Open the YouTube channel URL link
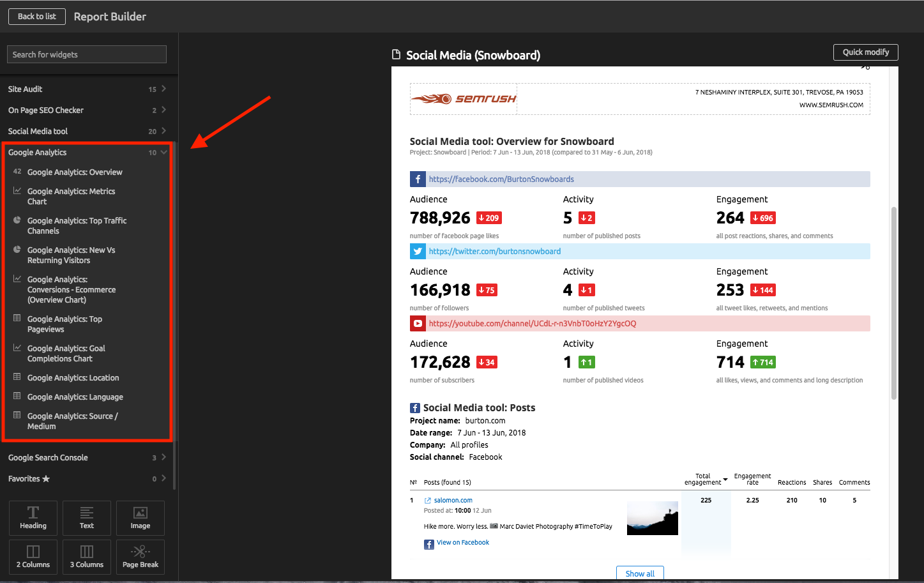The height and width of the screenshot is (583, 924). (x=533, y=324)
